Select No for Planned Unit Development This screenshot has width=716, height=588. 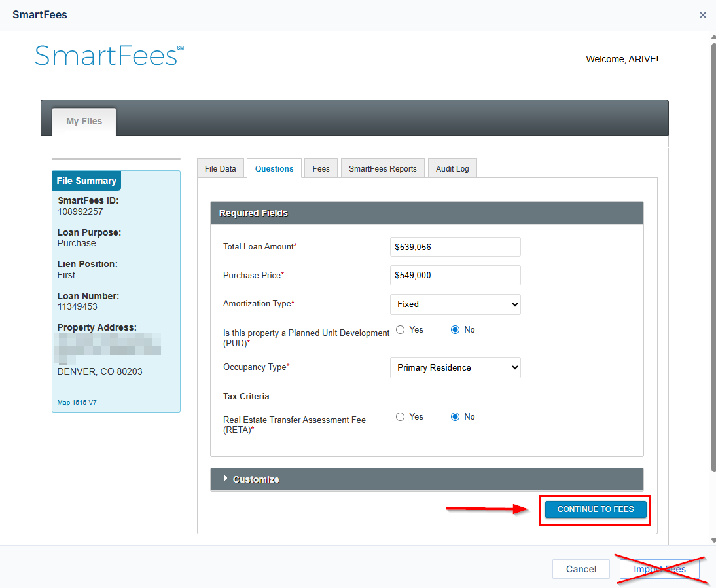pos(455,330)
